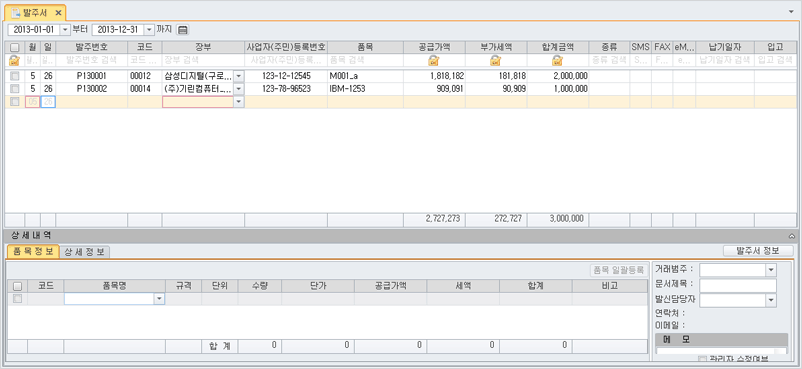This screenshot has width=802, height=369.
Task: Click the supply amount 1,818,182
Action: [x=434, y=76]
